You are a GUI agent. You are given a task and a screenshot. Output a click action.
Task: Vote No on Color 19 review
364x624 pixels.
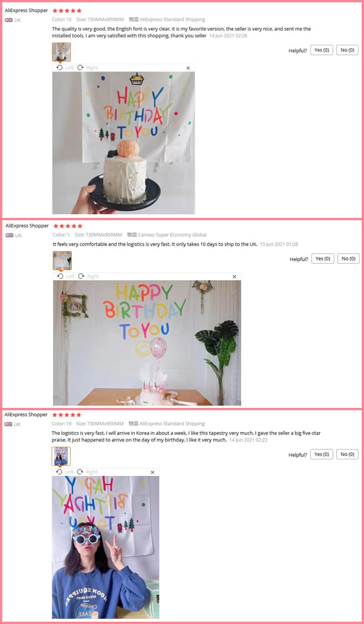[x=348, y=454]
